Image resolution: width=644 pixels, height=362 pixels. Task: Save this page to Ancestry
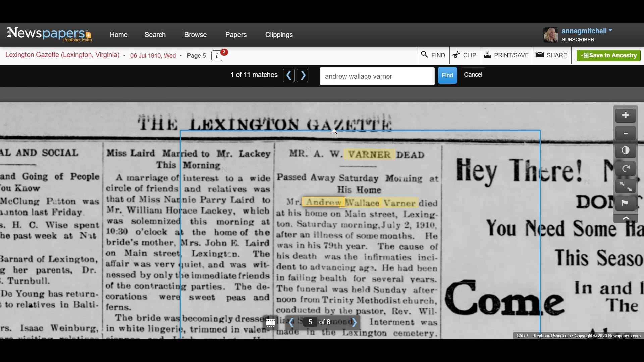tap(608, 55)
